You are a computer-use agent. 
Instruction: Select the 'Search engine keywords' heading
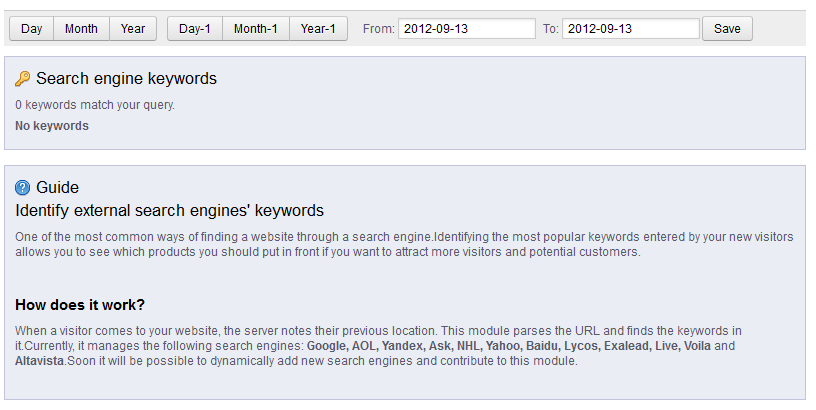(x=126, y=79)
